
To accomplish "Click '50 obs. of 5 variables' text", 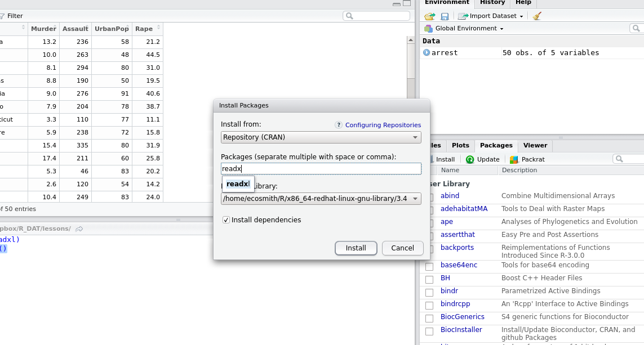I will [551, 52].
